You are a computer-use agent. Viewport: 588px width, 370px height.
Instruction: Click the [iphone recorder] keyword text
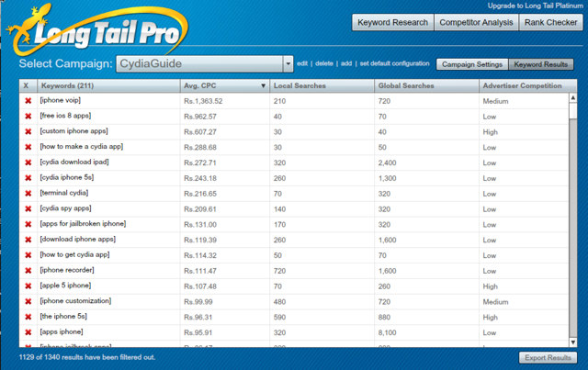(x=67, y=270)
